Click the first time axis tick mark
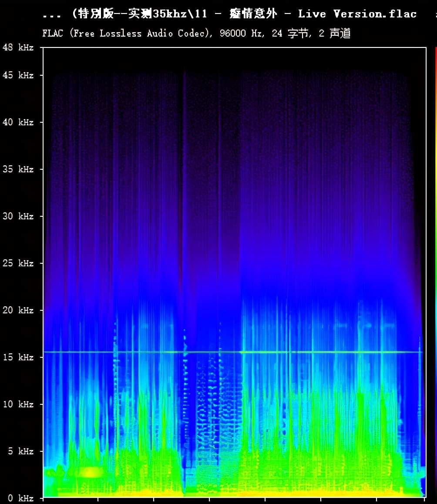This screenshot has width=437, height=504. point(43,500)
